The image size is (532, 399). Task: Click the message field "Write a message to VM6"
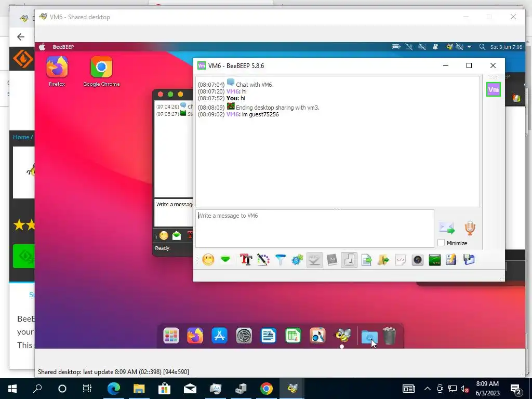(314, 229)
